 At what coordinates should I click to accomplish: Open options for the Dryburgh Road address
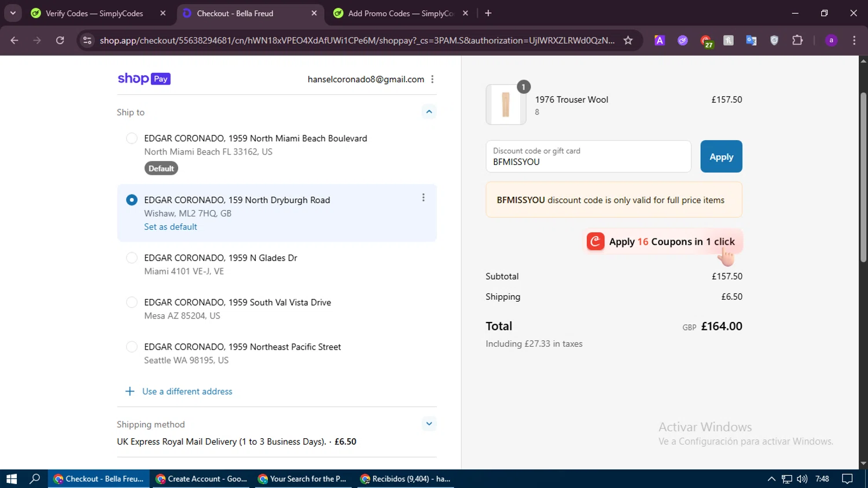click(x=424, y=198)
